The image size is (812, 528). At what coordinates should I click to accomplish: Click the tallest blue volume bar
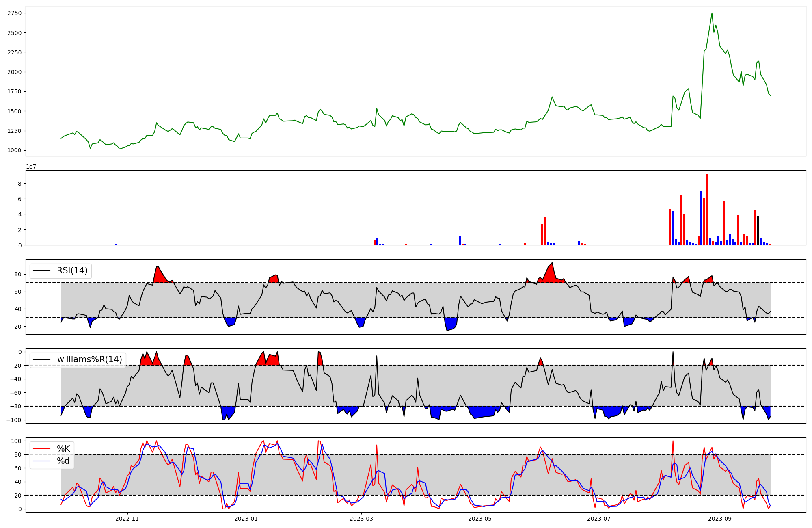(x=701, y=218)
